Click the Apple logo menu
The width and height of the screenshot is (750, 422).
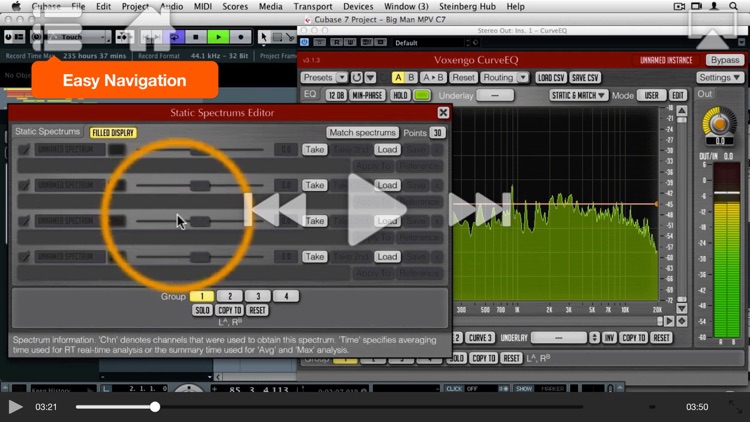[16, 6]
